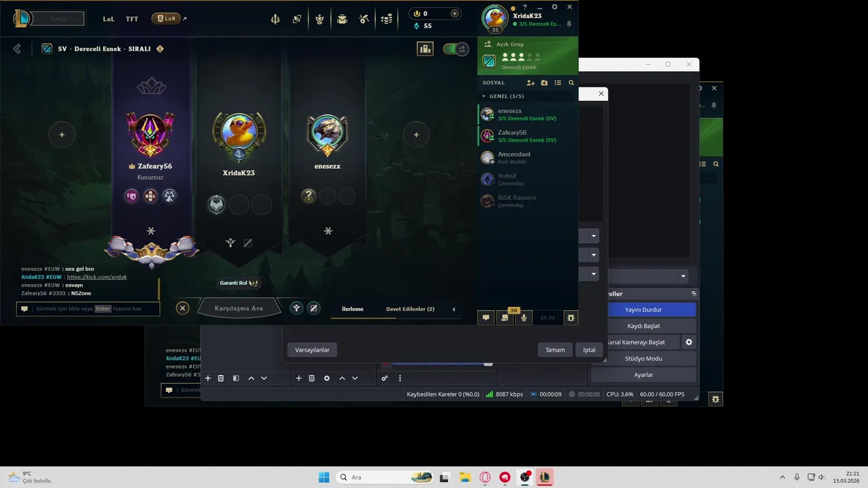868x488 pixels.
Task: Click the lobby chat input field
Action: [88, 308]
